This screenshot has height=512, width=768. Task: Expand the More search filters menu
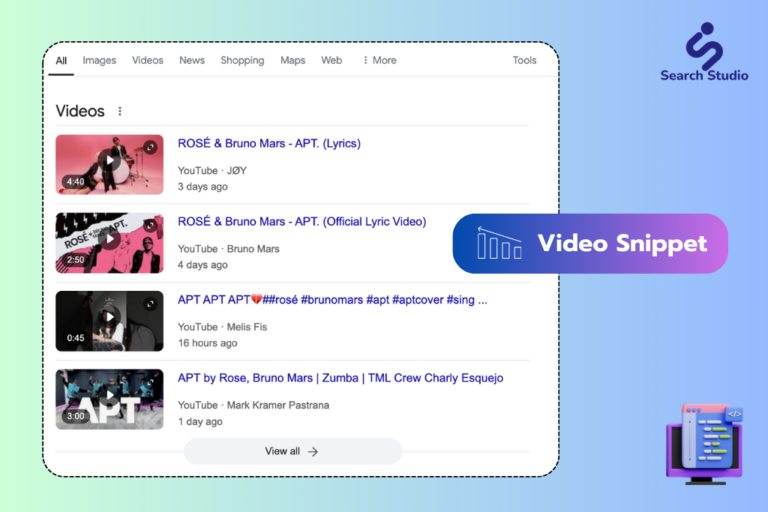coord(380,60)
